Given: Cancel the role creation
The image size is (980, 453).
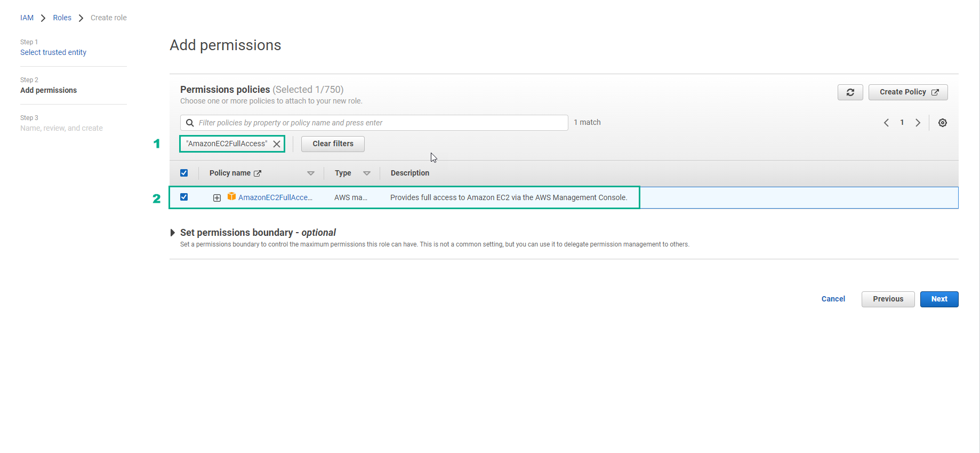Looking at the screenshot, I should [x=833, y=299].
